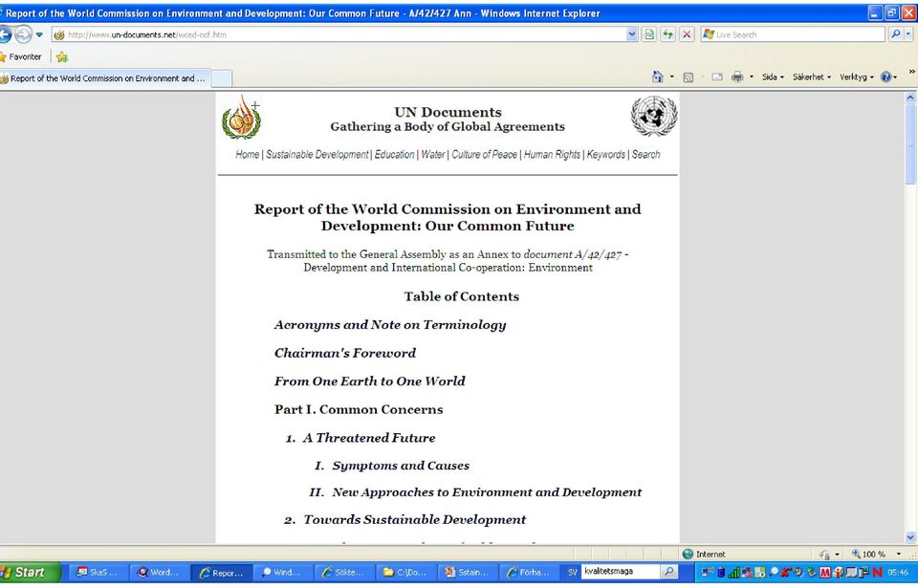918x588 pixels.
Task: Open New Approaches to Environment and Development
Action: (487, 492)
